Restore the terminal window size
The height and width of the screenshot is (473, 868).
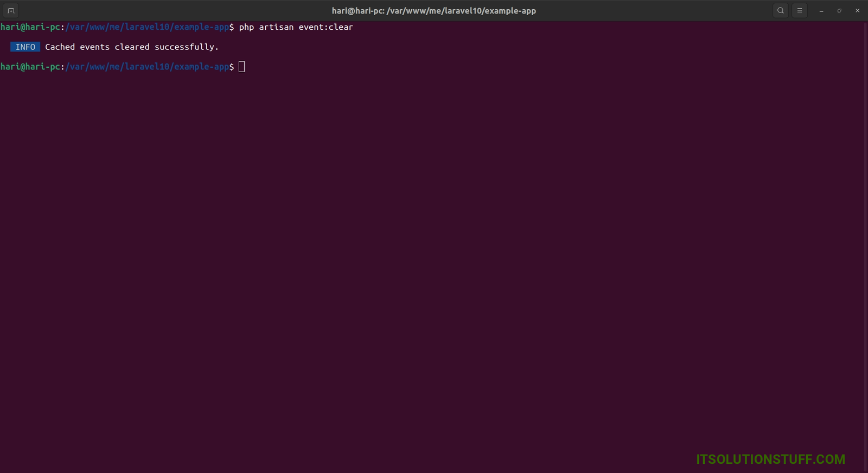pos(839,11)
